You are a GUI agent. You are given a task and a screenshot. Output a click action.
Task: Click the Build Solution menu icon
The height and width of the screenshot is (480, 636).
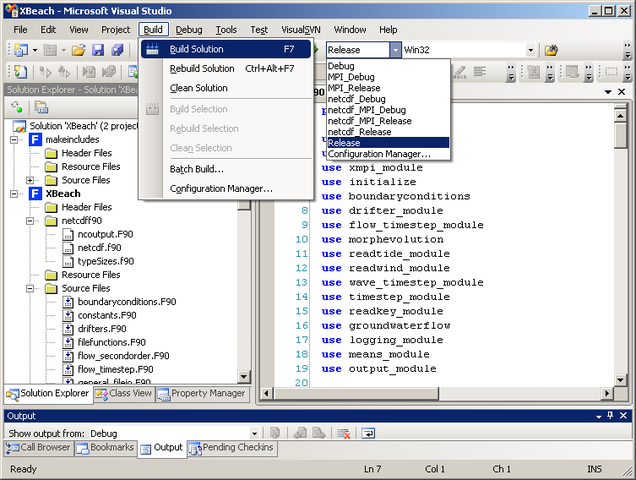tap(152, 49)
